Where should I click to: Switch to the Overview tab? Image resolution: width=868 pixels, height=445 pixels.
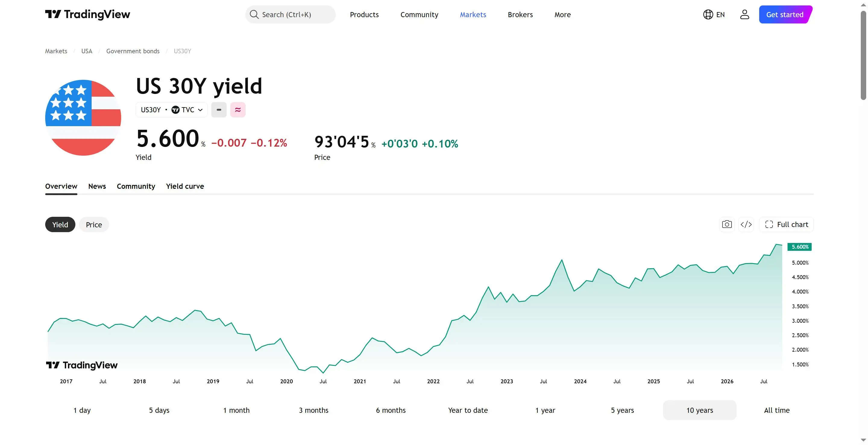[61, 186]
